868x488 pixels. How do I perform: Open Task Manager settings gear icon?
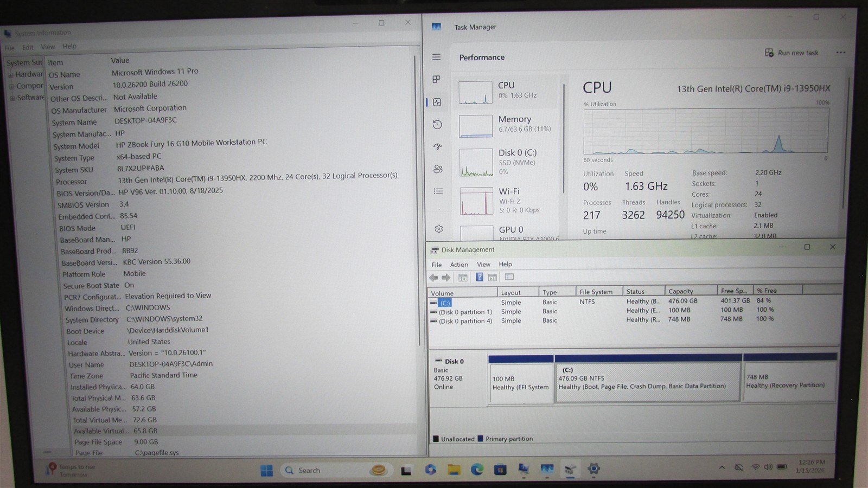439,229
